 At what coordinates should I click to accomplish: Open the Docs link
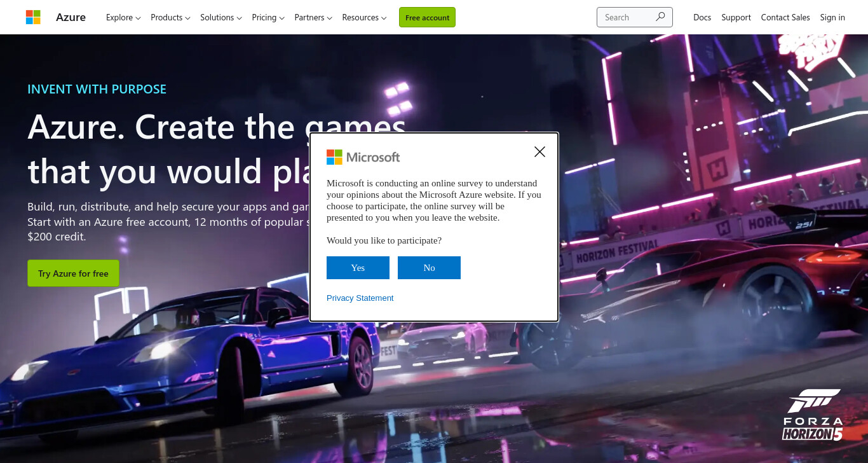click(702, 17)
